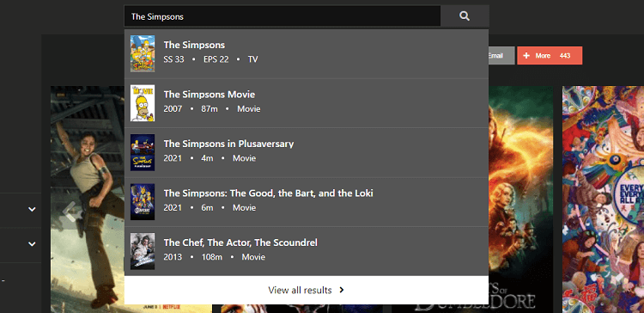Image resolution: width=644 pixels, height=313 pixels.
Task: Open The Good, the Bart, and the Loki poster
Action: tap(143, 202)
